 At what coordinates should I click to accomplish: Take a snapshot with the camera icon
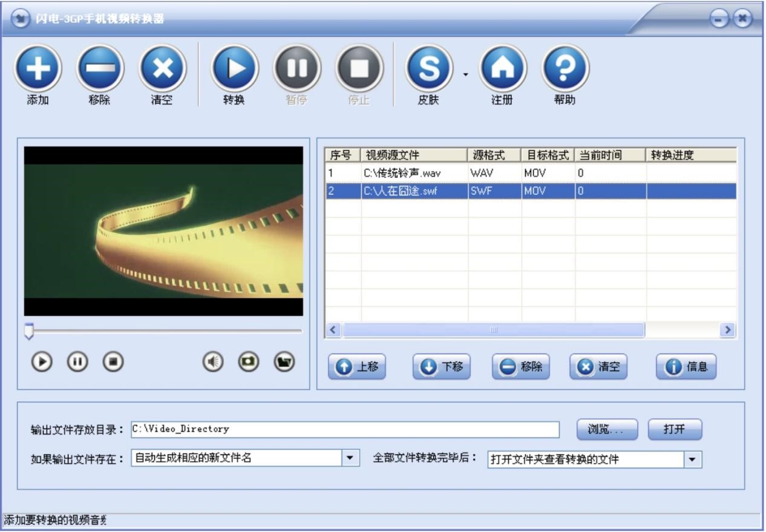pyautogui.click(x=248, y=362)
